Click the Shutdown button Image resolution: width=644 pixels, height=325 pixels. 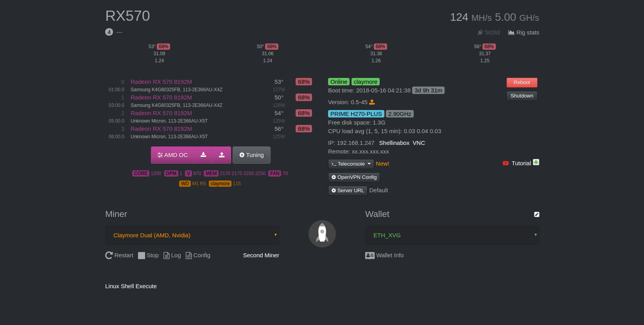point(522,96)
